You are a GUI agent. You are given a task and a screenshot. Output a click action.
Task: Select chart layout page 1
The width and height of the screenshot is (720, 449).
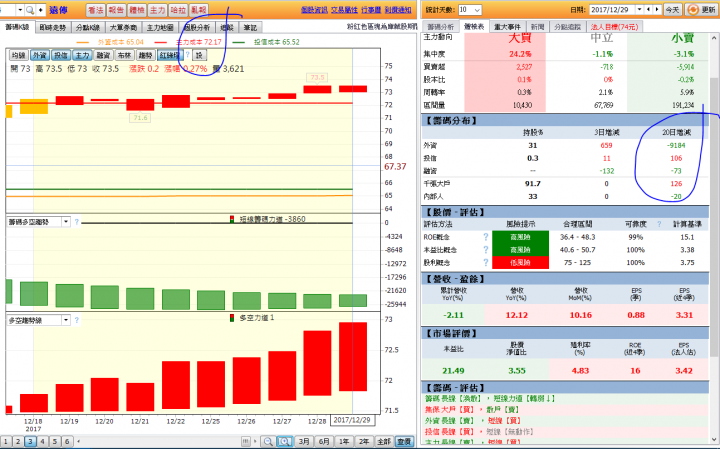tap(6, 442)
